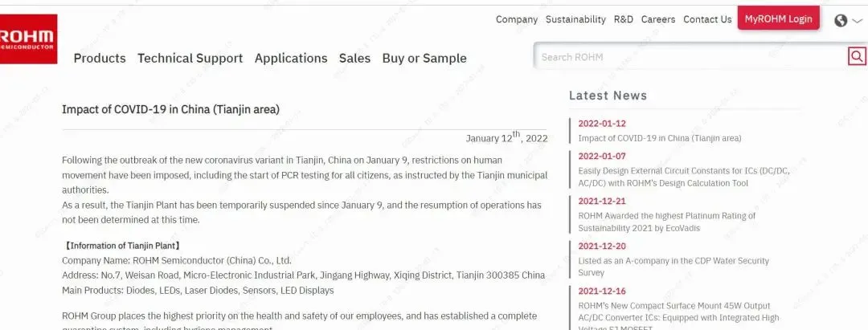Open the Technical Support menu
The height and width of the screenshot is (330, 868).
(190, 58)
